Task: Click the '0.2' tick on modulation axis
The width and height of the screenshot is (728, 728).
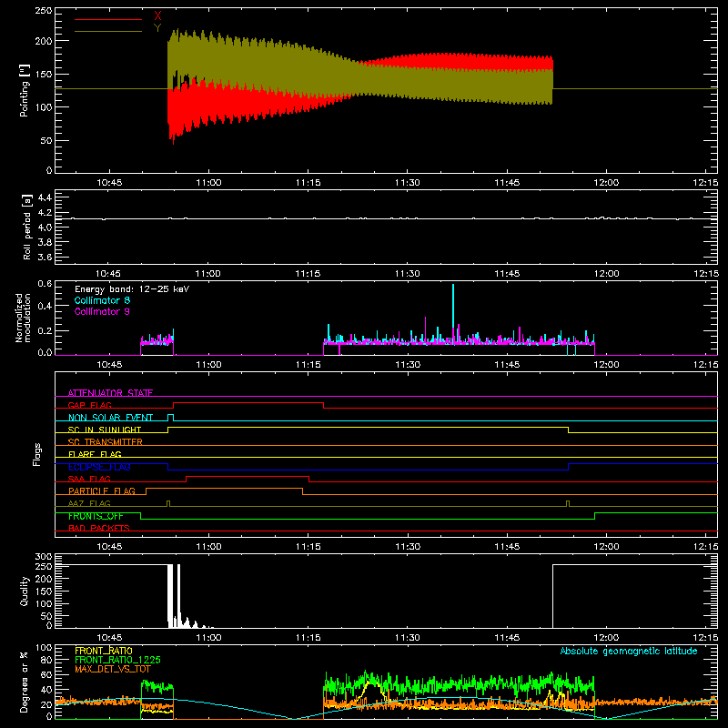Action: 45,331
